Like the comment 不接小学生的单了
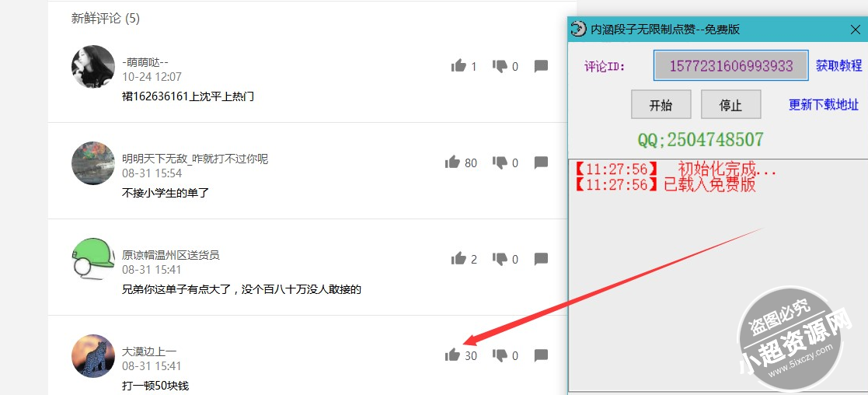The image size is (868, 395). [452, 163]
